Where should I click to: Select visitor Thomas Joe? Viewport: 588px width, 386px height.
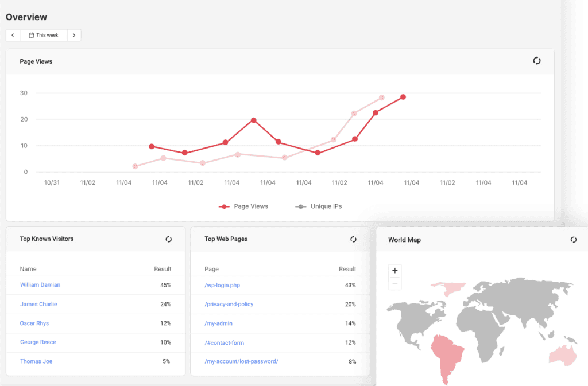pyautogui.click(x=36, y=361)
